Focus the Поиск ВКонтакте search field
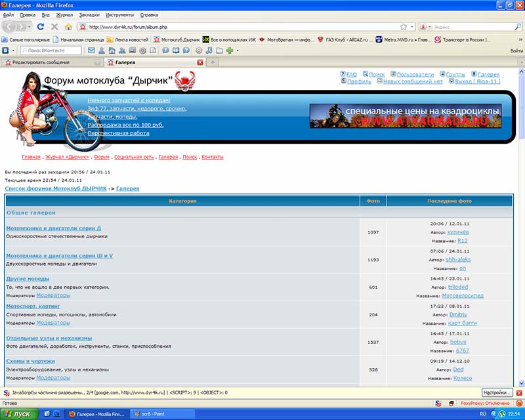This screenshot has height=420, width=525. 51,51
